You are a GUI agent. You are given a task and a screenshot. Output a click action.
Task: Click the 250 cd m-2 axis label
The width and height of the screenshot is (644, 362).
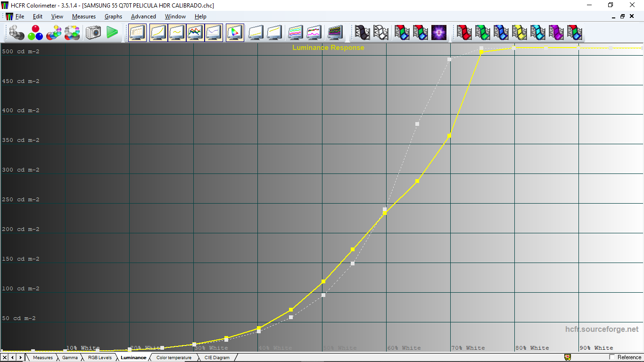(21, 199)
